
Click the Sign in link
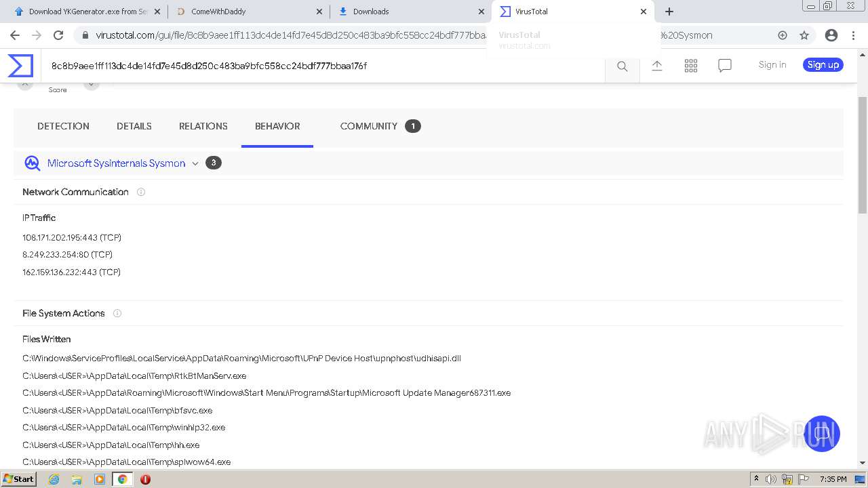coord(772,65)
